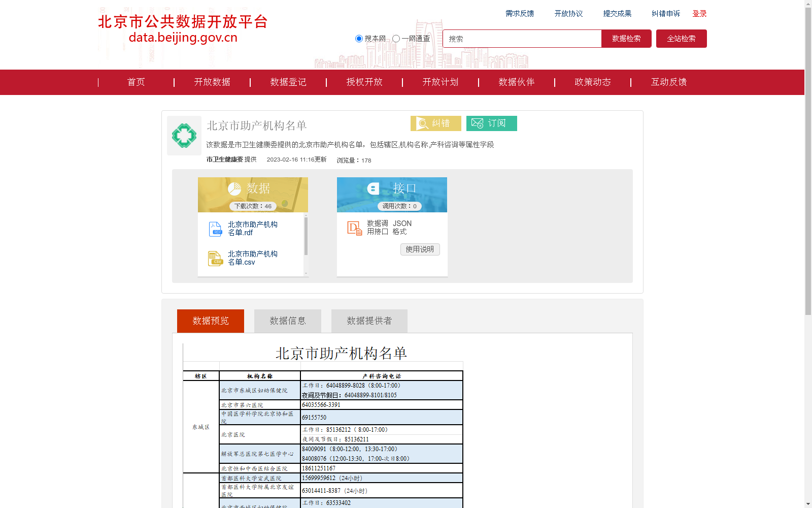Click the page vertical scrollbar thumb
812x508 pixels.
pos(808,162)
